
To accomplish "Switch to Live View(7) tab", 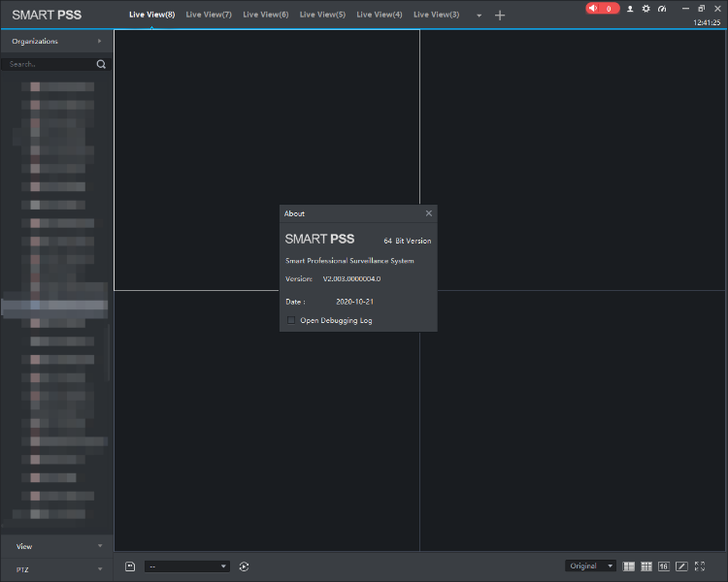I will point(209,15).
